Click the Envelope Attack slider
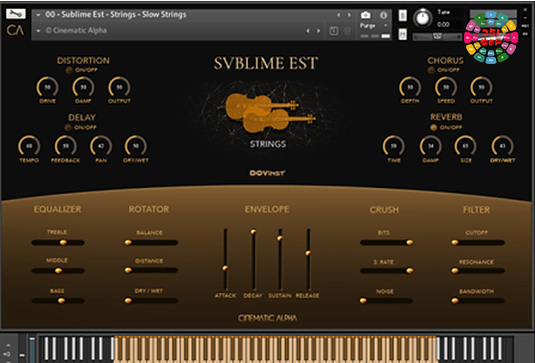Image resolution: width=535 pixels, height=363 pixels. tap(225, 260)
